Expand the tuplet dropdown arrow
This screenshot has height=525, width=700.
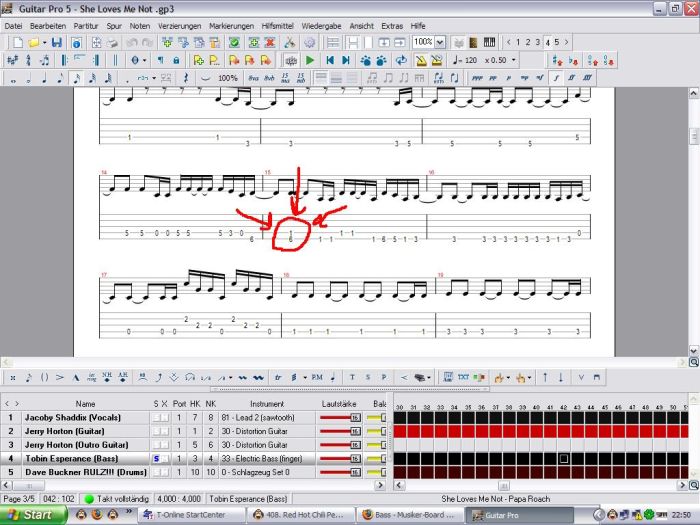[154, 79]
